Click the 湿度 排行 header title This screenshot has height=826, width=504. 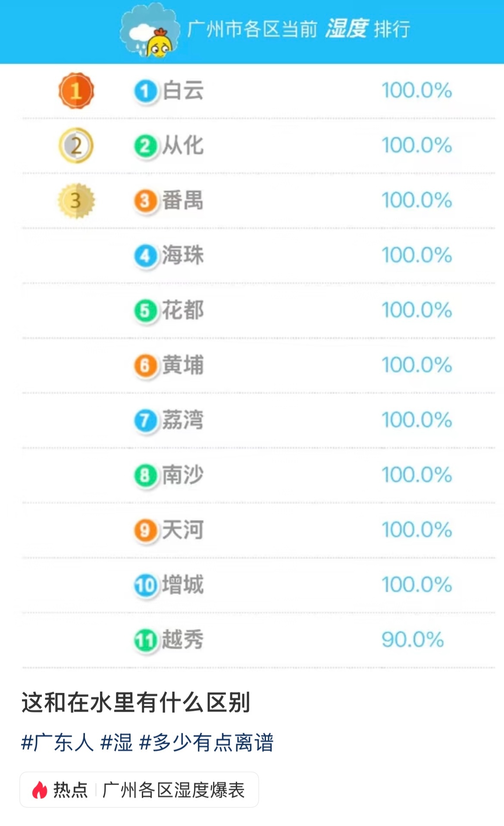tap(367, 29)
